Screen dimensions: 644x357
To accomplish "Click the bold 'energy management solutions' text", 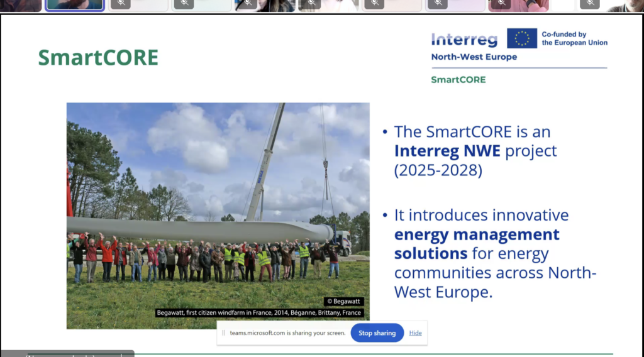I will pos(476,244).
